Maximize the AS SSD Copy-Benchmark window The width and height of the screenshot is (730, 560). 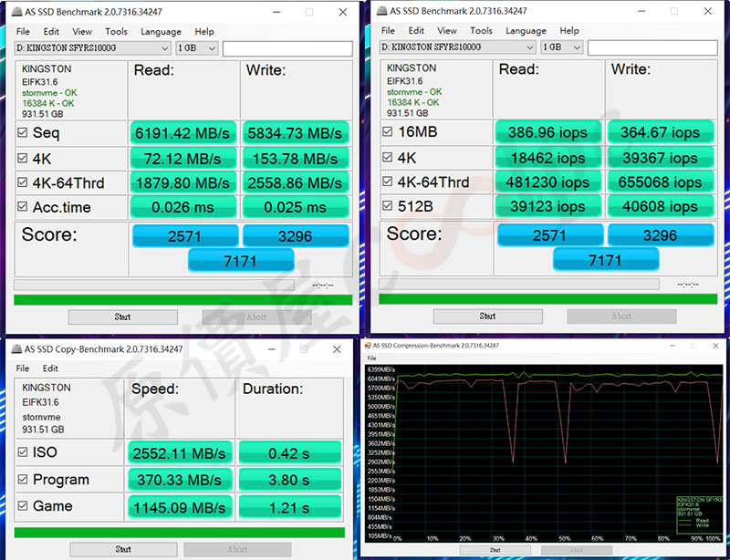305,348
